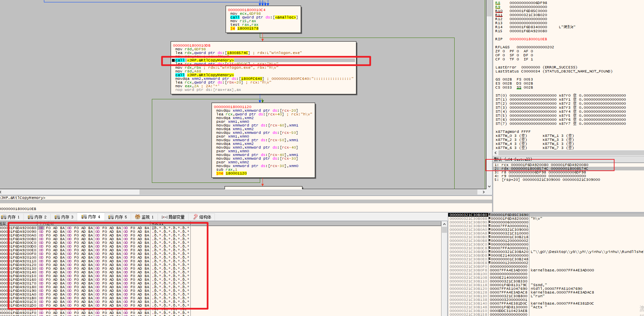Select the x87TagWord FFFF entry
This screenshot has width=644, height=316.
[x=513, y=132]
